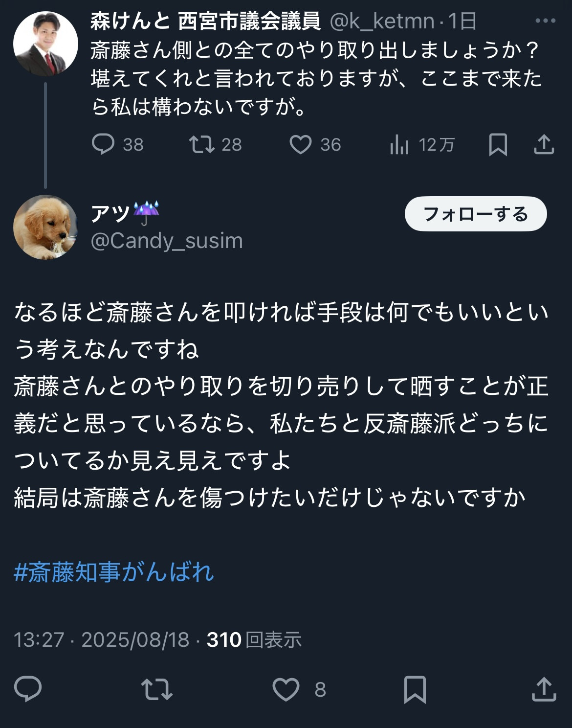Open the 森けんと 西宮市議会議員 display name
The height and width of the screenshot is (728, 572).
click(x=205, y=21)
